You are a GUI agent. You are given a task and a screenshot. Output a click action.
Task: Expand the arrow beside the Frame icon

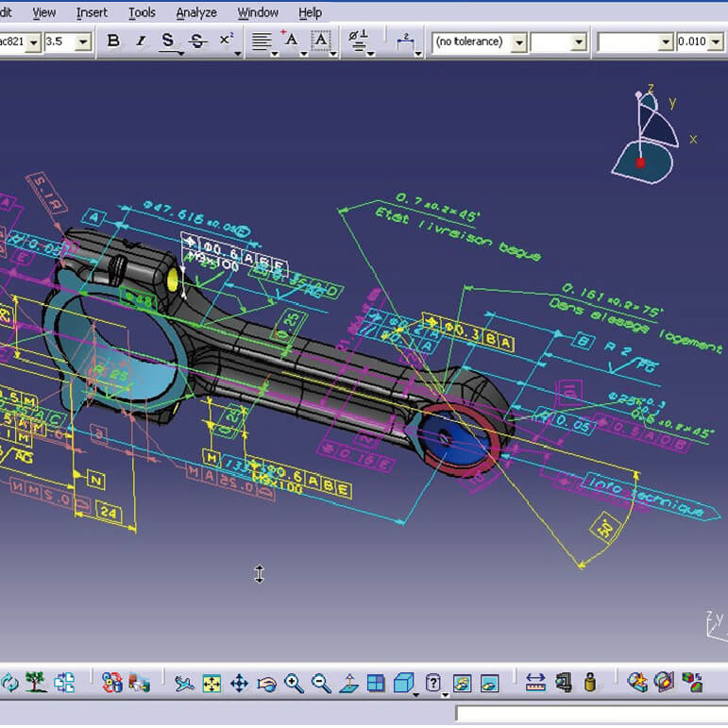tap(333, 54)
